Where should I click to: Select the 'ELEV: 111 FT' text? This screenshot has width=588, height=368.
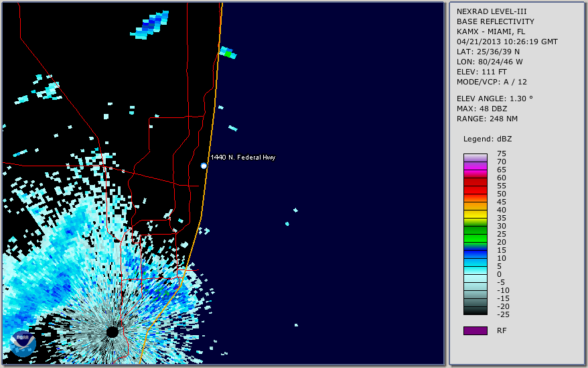pos(482,72)
